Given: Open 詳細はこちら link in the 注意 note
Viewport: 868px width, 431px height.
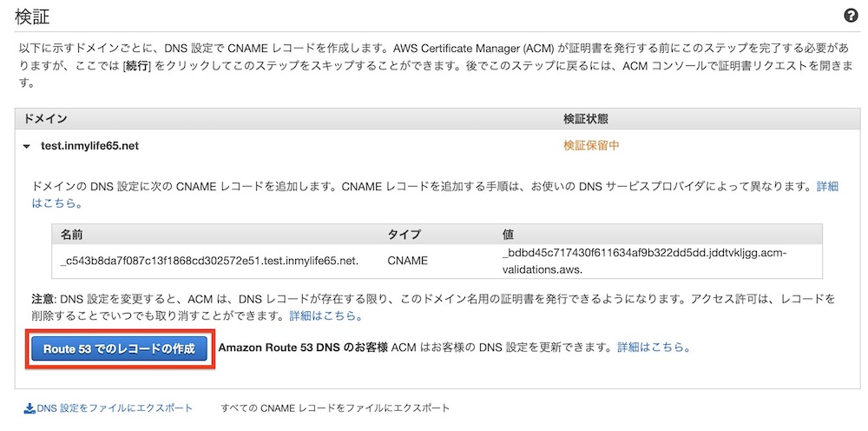Looking at the screenshot, I should 326,316.
